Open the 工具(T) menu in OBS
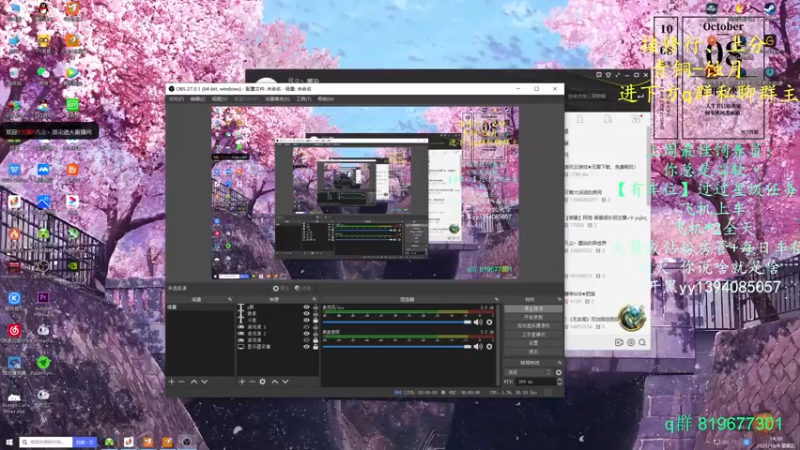The width and height of the screenshot is (800, 450). click(304, 99)
